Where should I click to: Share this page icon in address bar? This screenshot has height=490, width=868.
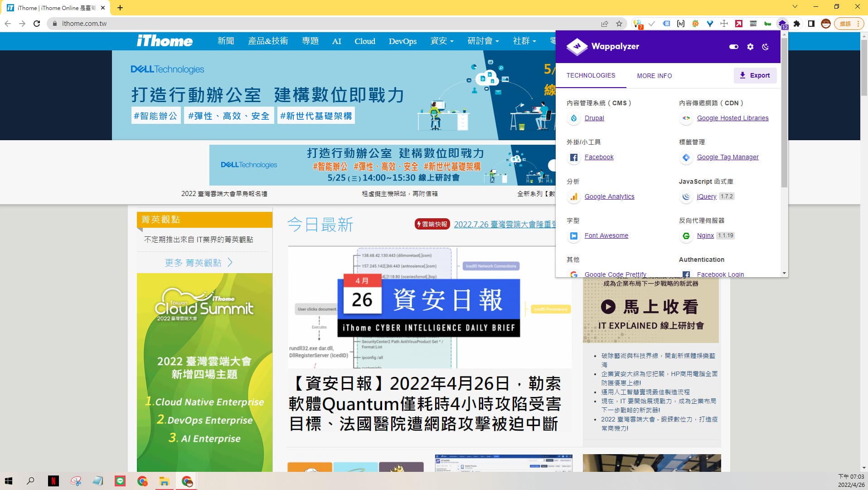coord(605,24)
